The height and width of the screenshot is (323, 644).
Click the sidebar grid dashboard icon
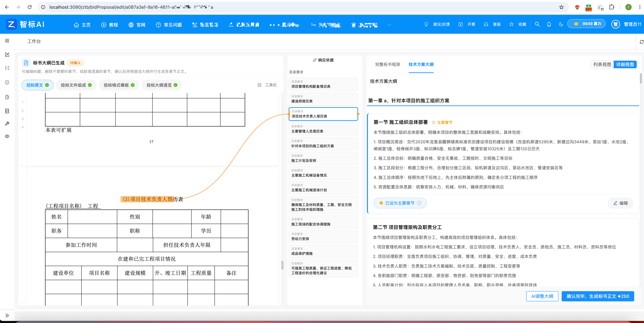(x=7, y=41)
